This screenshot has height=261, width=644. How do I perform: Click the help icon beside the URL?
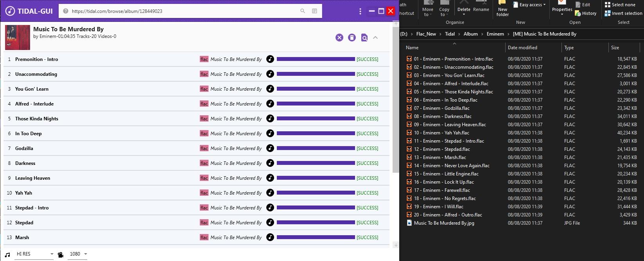pos(66,11)
